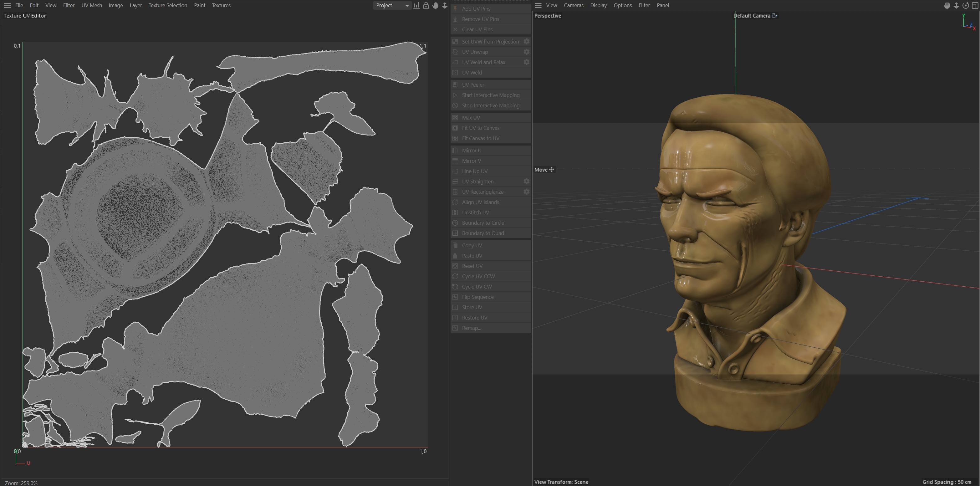Open the Project dropdown
Viewport: 980px width, 486px height.
point(391,5)
